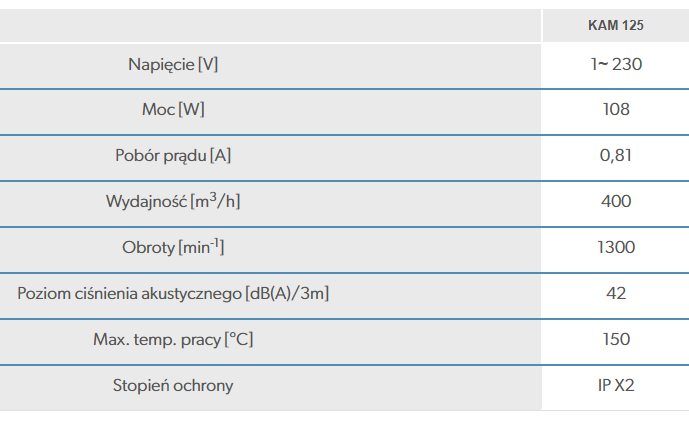Click the KAM 125 column header
The height and width of the screenshot is (423, 689).
(616, 25)
